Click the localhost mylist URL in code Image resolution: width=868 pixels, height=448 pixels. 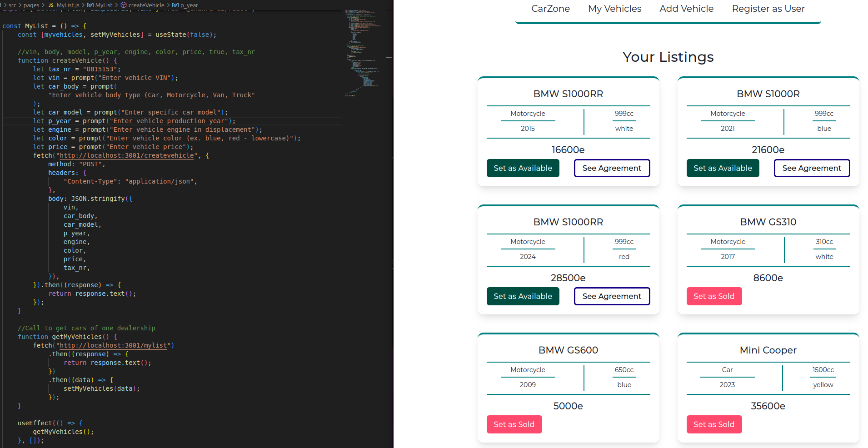[114, 346]
